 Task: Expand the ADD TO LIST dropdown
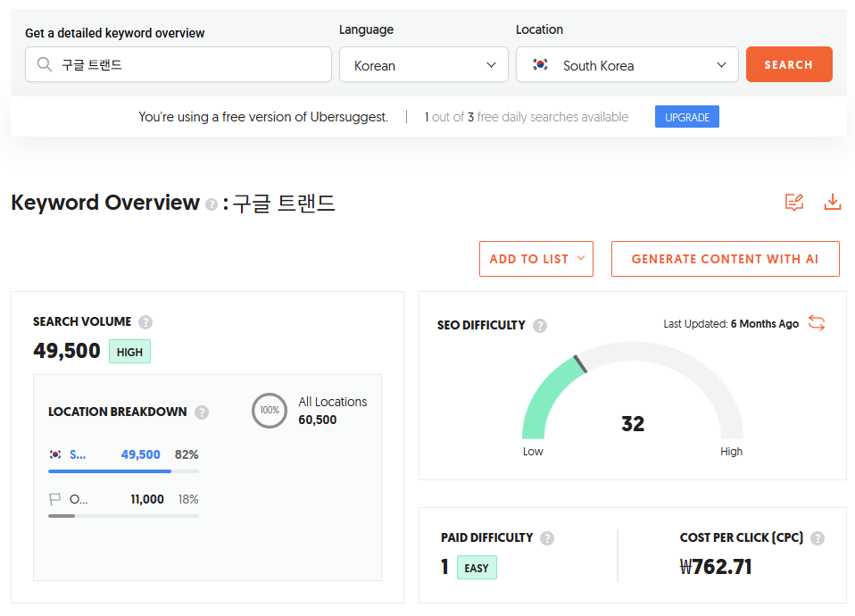tap(536, 259)
